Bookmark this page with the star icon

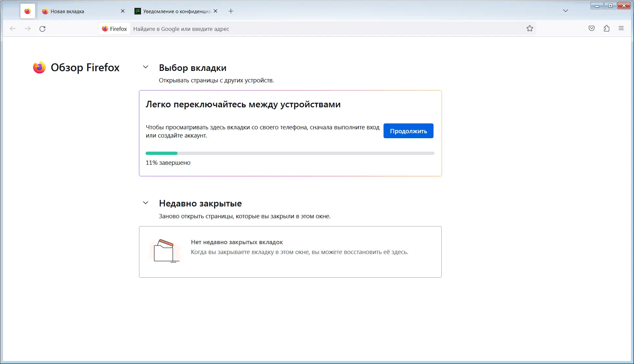[529, 29]
